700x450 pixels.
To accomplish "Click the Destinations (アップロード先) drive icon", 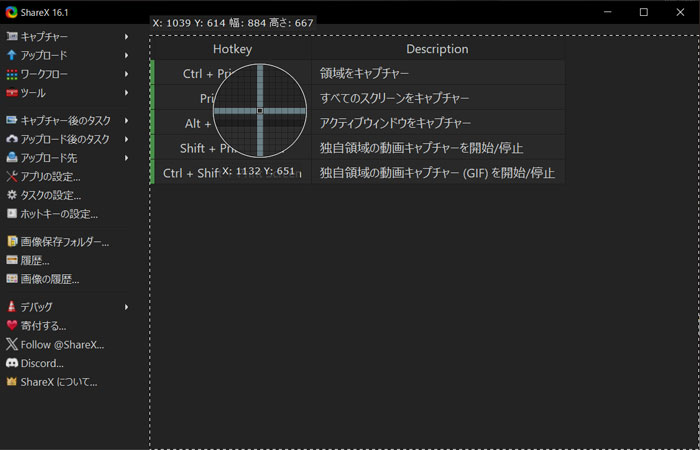I will pos(12,158).
